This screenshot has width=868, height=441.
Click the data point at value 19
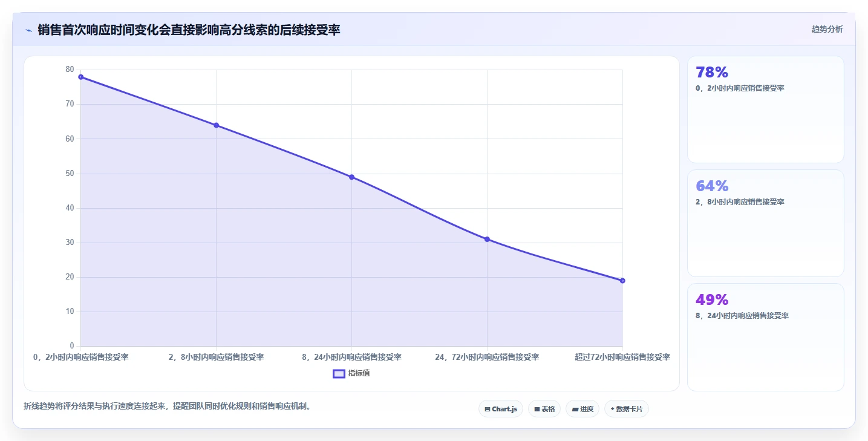[x=622, y=281]
